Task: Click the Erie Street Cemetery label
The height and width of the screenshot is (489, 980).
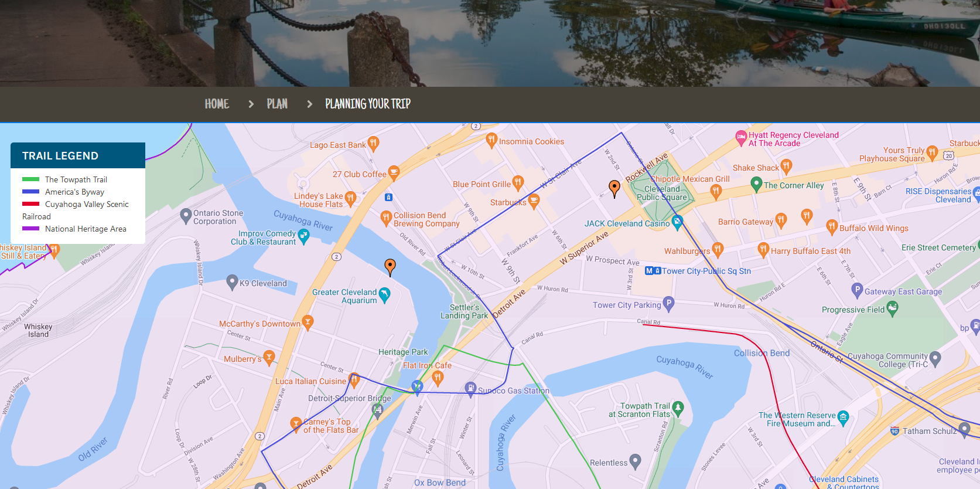Action: (x=938, y=247)
